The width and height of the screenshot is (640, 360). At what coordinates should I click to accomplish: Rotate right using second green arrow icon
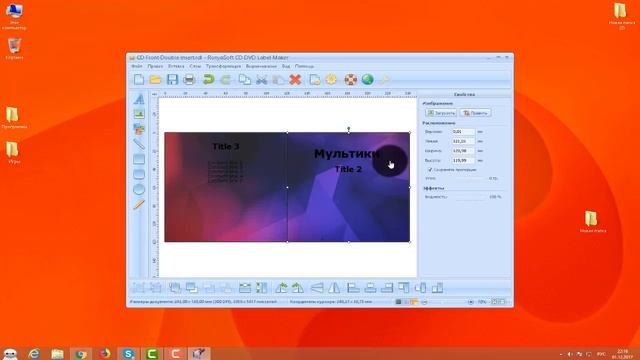click(298, 288)
